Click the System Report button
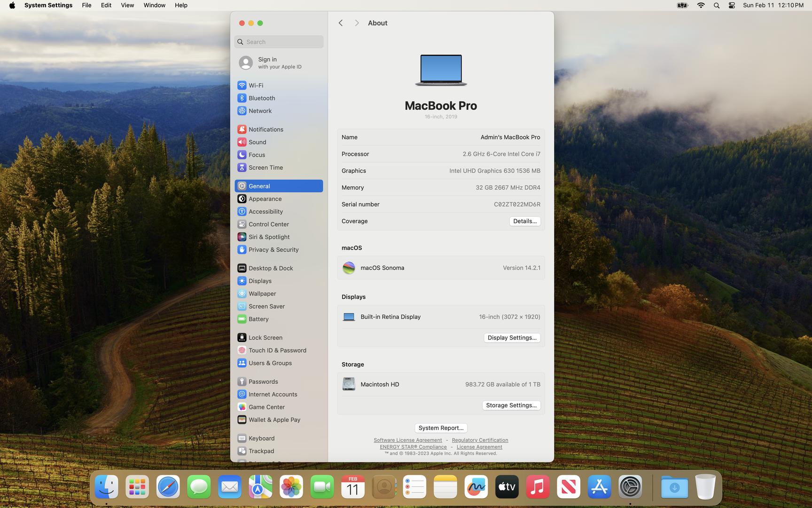The width and height of the screenshot is (812, 508). (441, 428)
